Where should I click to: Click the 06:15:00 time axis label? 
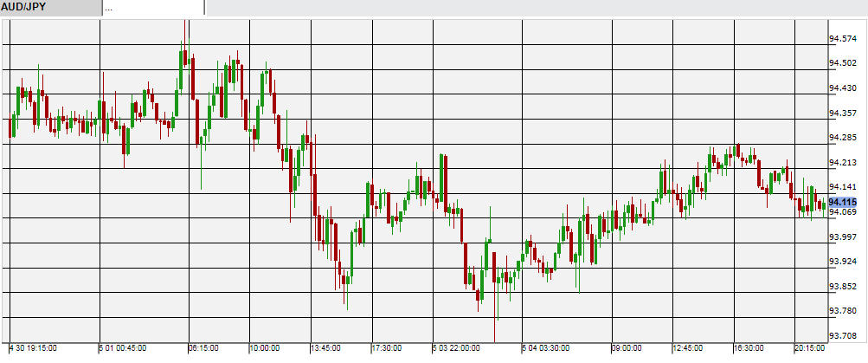(x=203, y=348)
